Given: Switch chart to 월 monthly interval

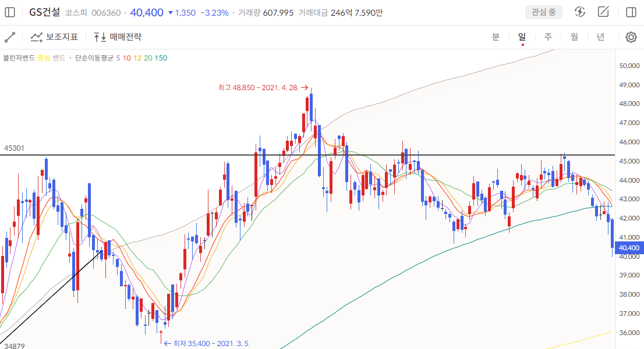Looking at the screenshot, I should tap(574, 37).
